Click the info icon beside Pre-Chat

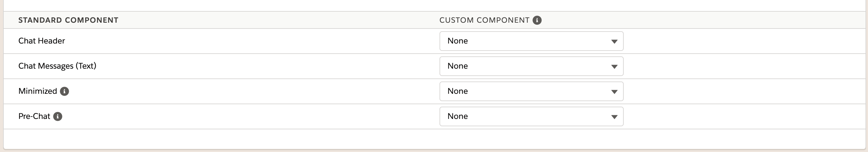[x=58, y=116]
